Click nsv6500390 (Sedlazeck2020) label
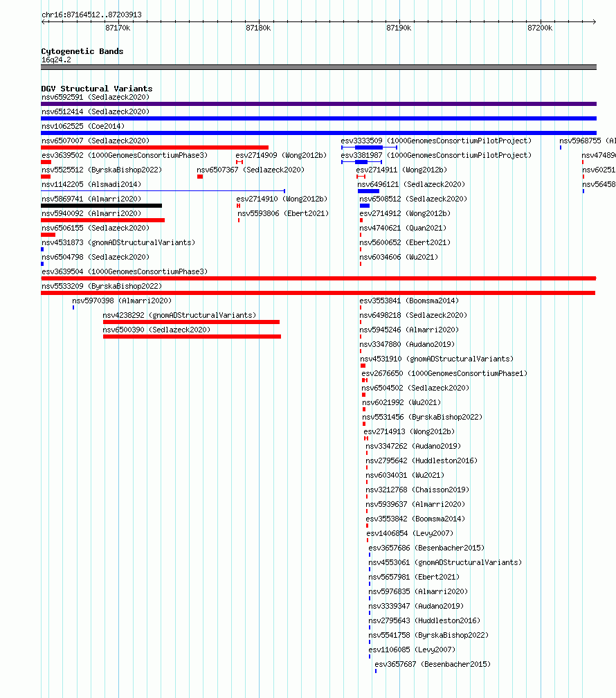The width and height of the screenshot is (616, 698). 156,330
